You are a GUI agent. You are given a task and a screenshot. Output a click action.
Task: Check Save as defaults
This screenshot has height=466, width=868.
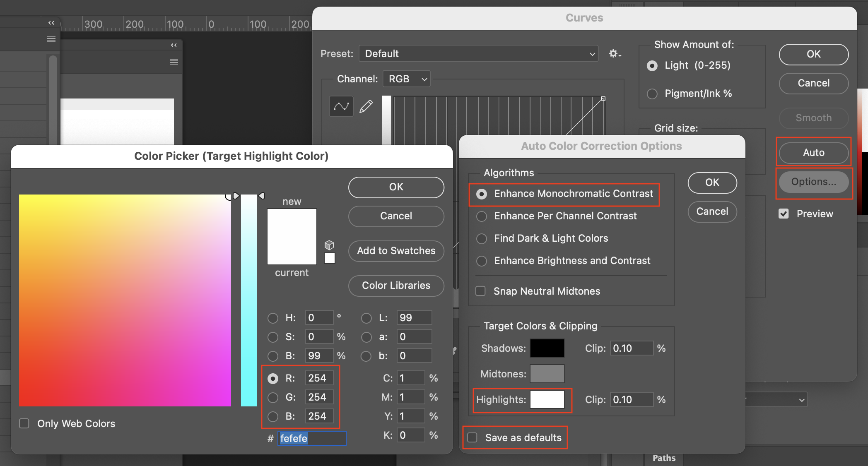click(x=472, y=437)
